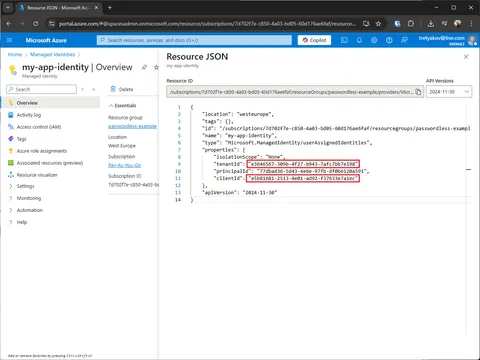Open Associated resources (preview) menu item

(x=50, y=163)
